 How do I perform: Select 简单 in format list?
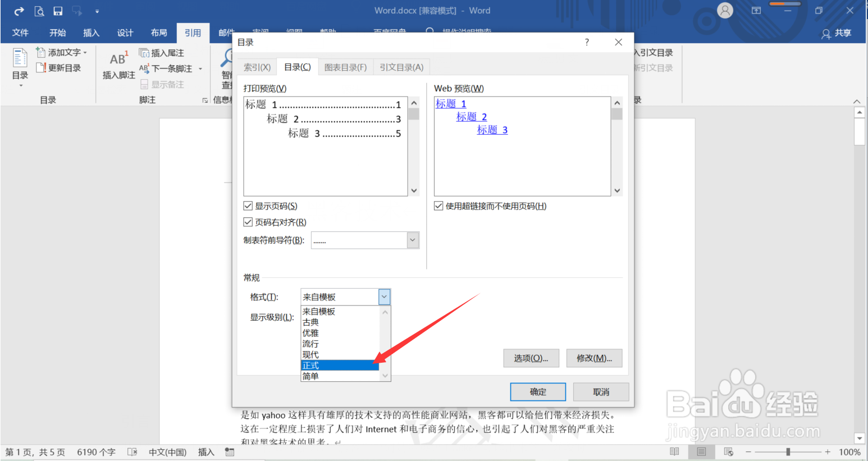pyautogui.click(x=340, y=376)
